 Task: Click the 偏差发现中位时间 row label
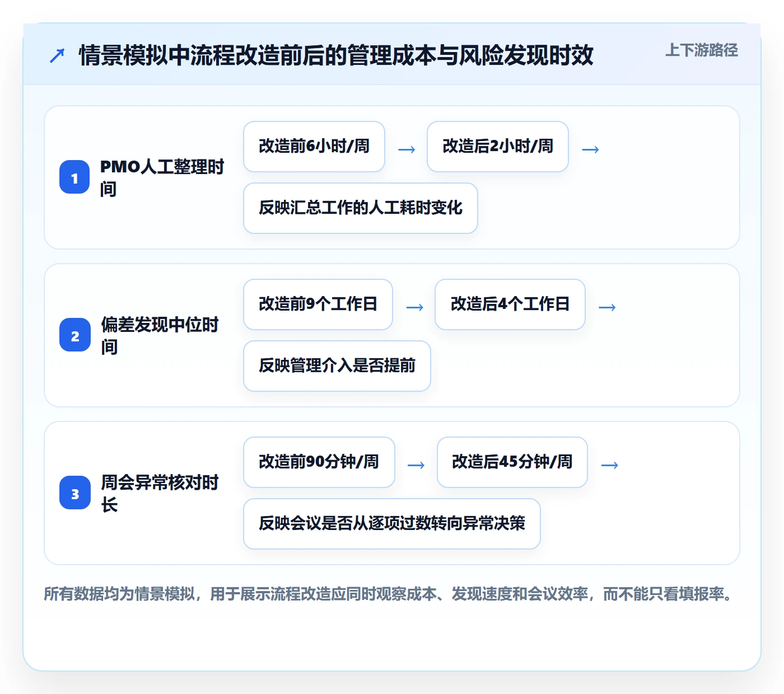[160, 335]
